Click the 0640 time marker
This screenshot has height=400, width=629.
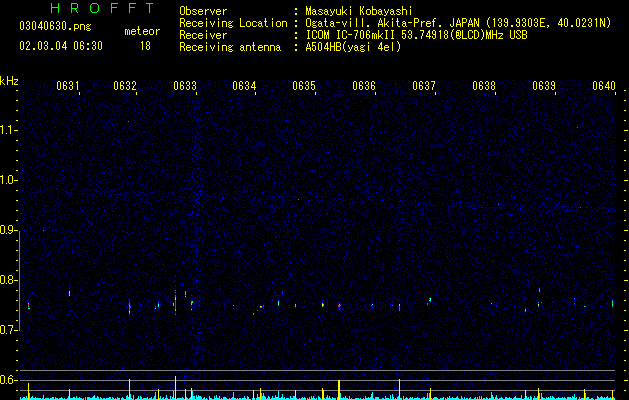click(x=604, y=85)
